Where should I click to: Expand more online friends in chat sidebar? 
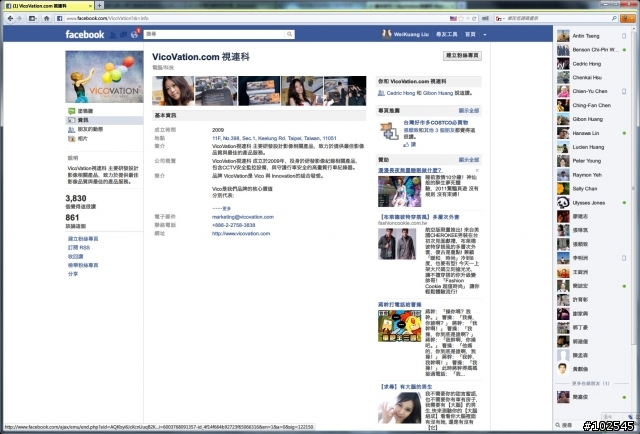tap(591, 383)
